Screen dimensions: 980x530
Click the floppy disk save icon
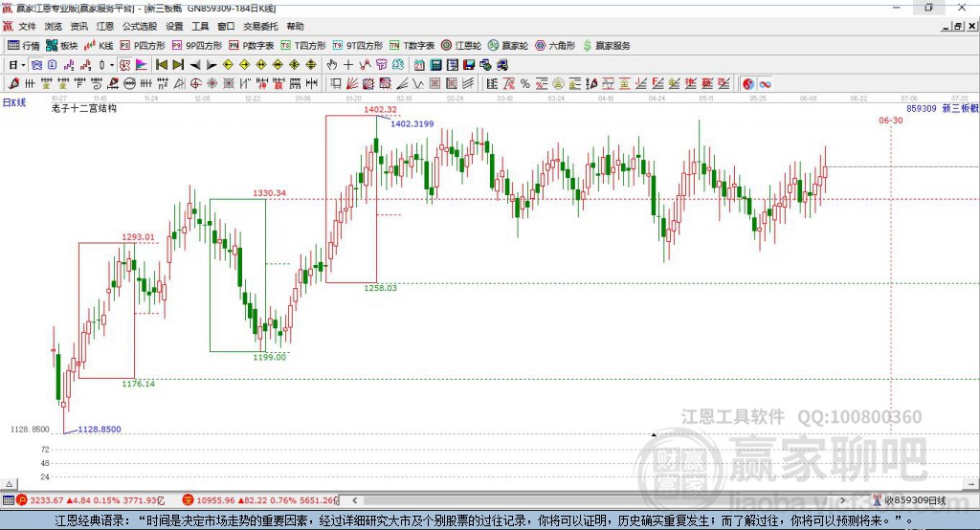click(469, 65)
